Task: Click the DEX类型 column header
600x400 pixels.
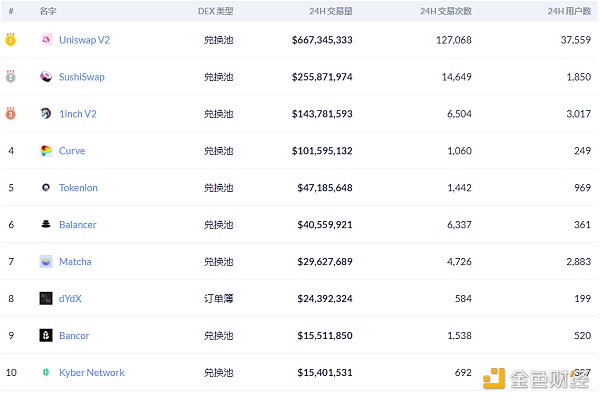Action: (215, 10)
